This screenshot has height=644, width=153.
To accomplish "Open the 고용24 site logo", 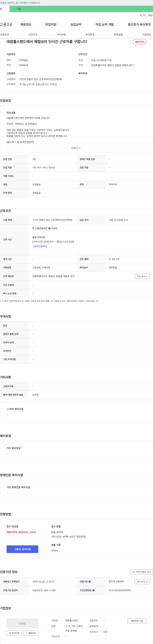I will pos(6,24).
